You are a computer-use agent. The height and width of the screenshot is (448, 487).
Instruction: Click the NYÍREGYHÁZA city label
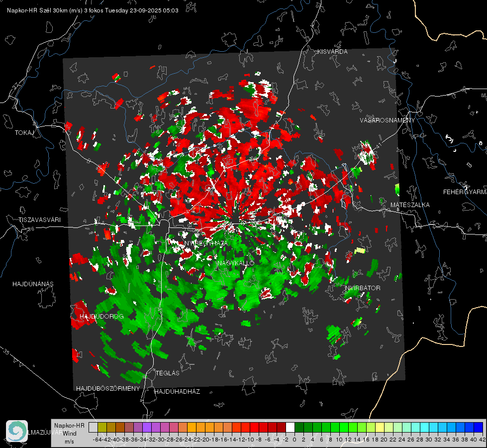pos(206,243)
